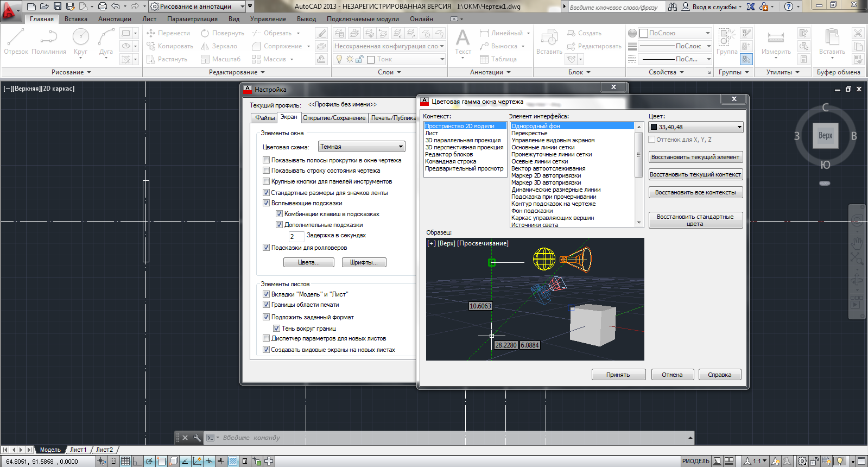This screenshot has height=467, width=868.
Task: Click Восстановить все контексты button
Action: tap(695, 192)
